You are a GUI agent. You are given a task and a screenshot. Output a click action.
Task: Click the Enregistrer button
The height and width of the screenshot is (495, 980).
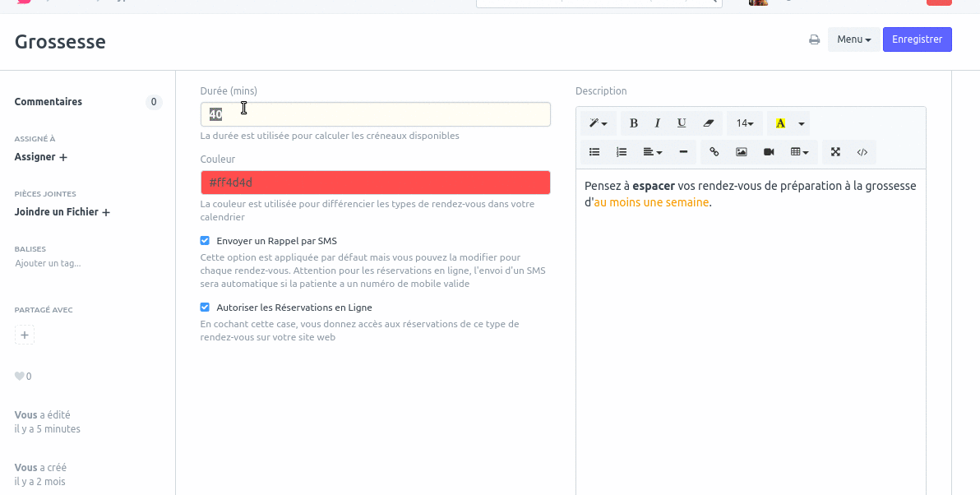pyautogui.click(x=917, y=39)
